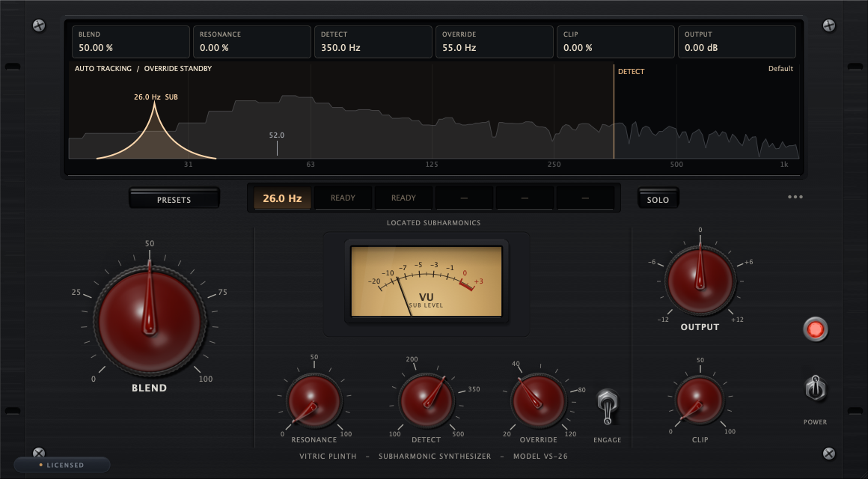Click the Default preset name
The height and width of the screenshot is (479, 868).
tap(780, 69)
